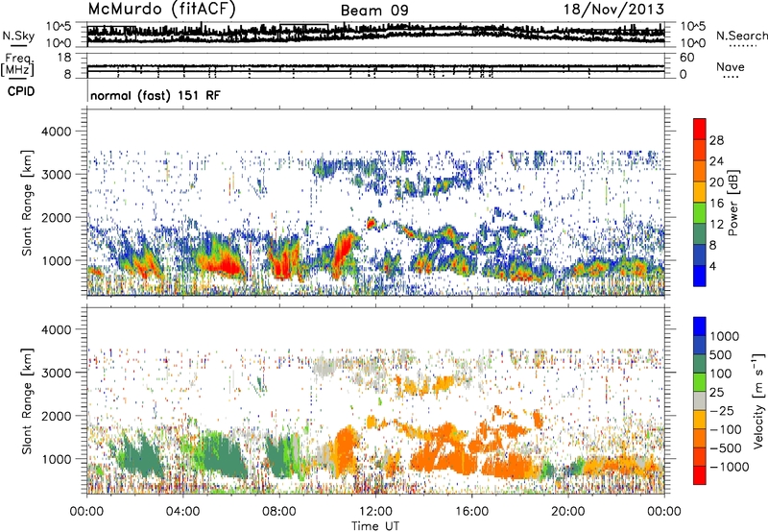Pick the red top segment of the Power colorbar
The height and width of the screenshot is (532, 768).
pos(700,129)
